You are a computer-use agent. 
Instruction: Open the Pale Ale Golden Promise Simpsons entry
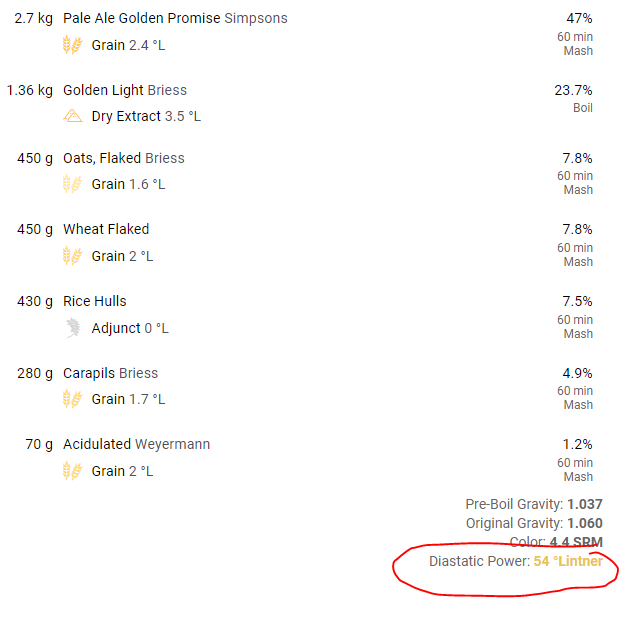[x=175, y=18]
